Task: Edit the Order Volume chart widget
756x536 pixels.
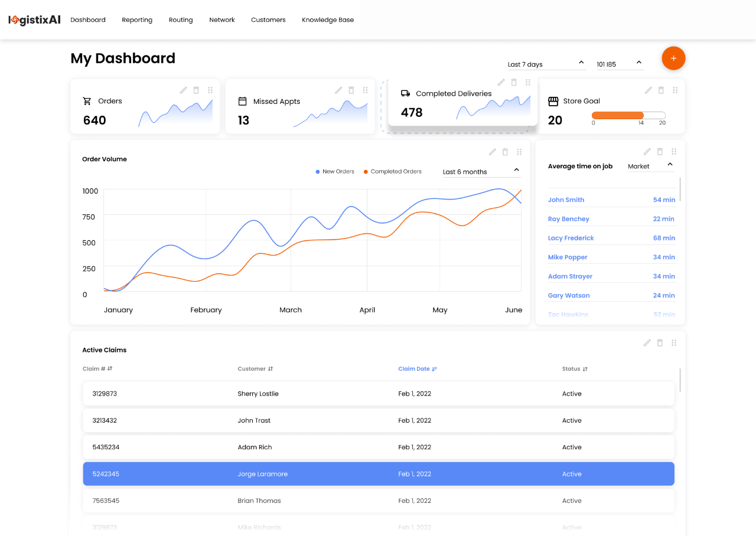Action: (x=492, y=152)
